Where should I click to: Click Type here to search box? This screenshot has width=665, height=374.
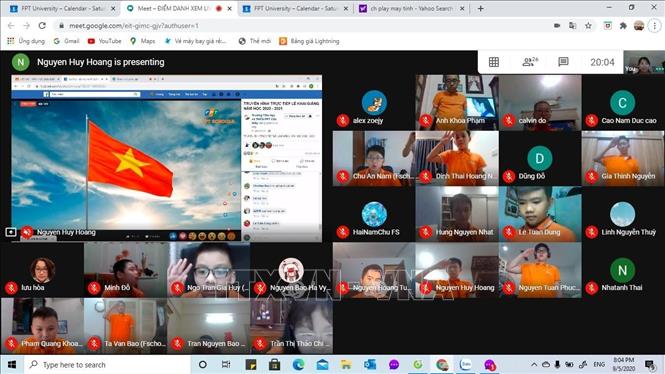[x=106, y=365]
